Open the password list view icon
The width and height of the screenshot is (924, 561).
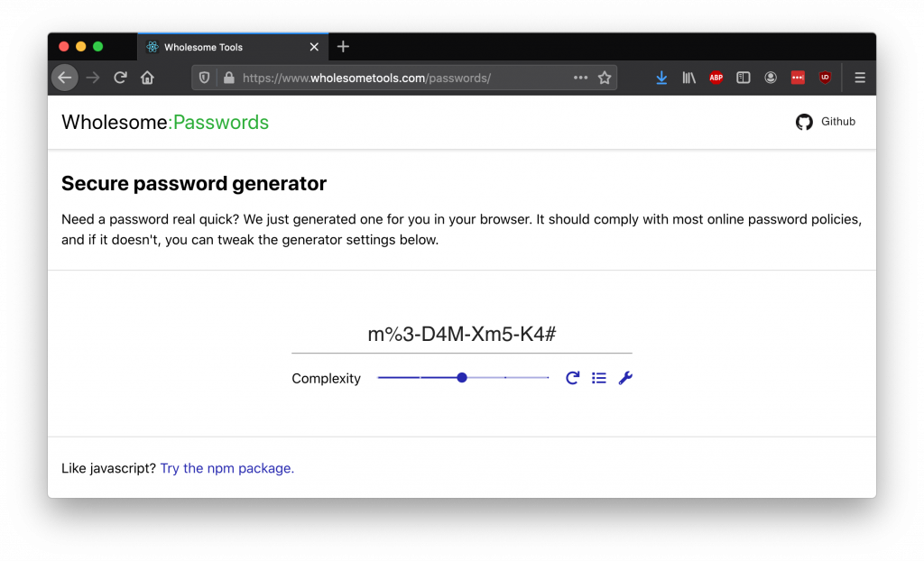point(599,378)
